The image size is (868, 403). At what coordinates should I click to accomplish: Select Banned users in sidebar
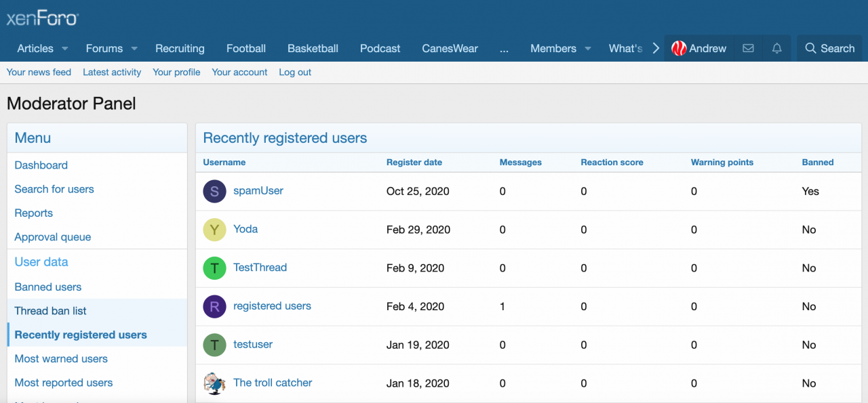(48, 287)
